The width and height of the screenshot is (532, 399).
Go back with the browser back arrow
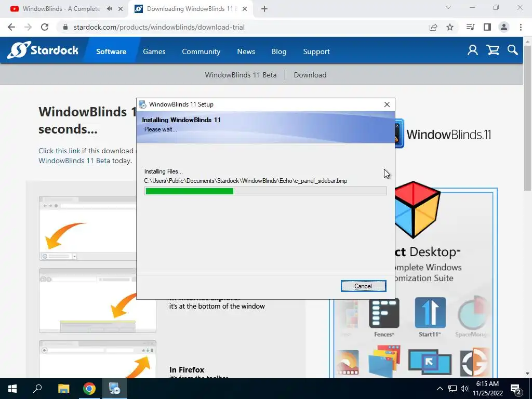coord(11,27)
